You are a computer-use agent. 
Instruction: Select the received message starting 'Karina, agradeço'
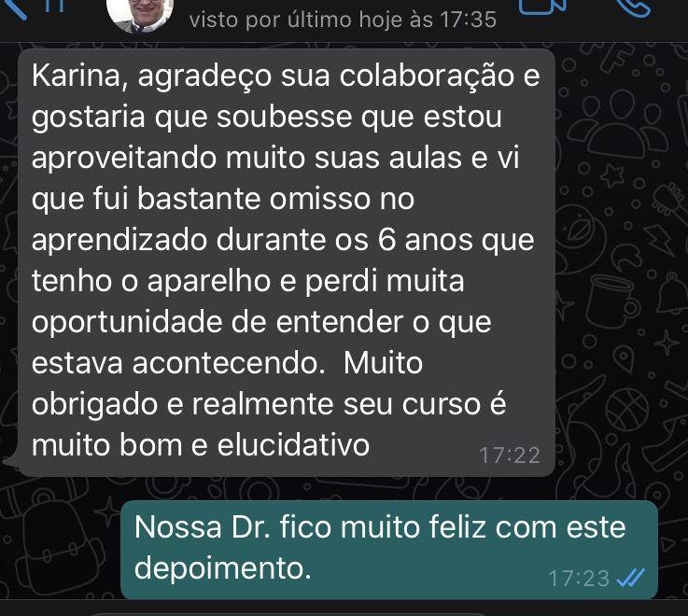286,262
